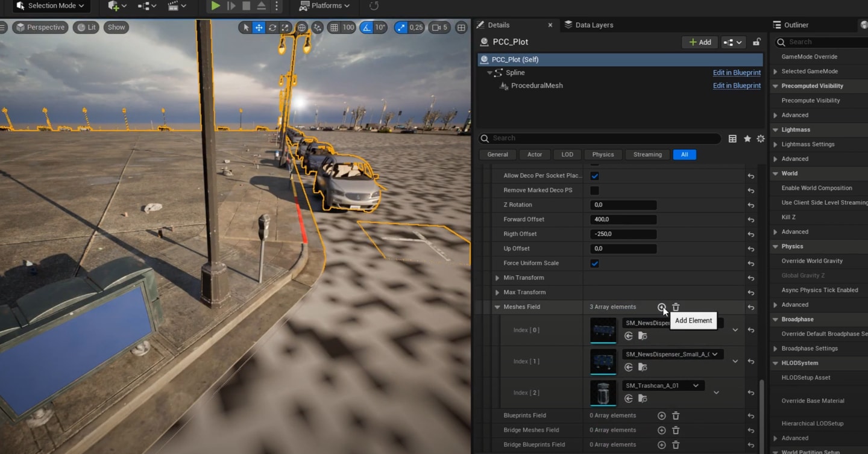Enable the Remove Marked Deco PS checkbox
This screenshot has width=868, height=454.
coord(594,190)
